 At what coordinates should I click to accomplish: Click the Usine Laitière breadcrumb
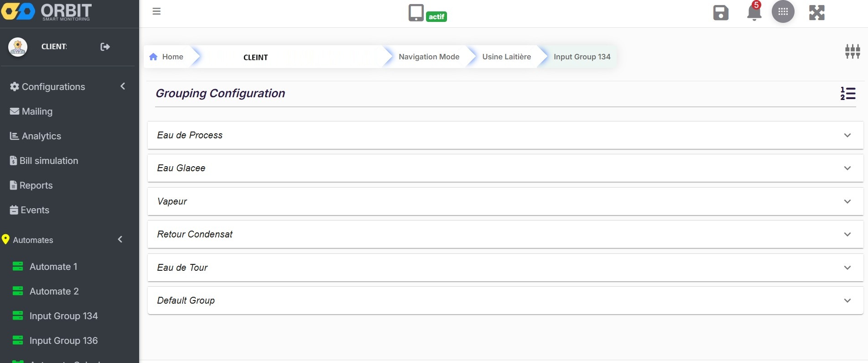coord(506,57)
